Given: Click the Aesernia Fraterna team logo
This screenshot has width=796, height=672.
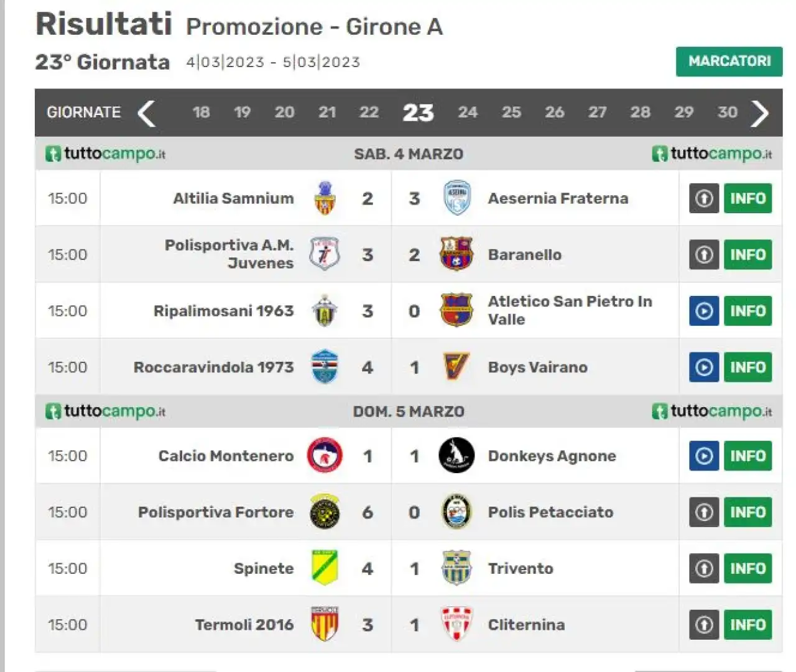Looking at the screenshot, I should [x=456, y=198].
